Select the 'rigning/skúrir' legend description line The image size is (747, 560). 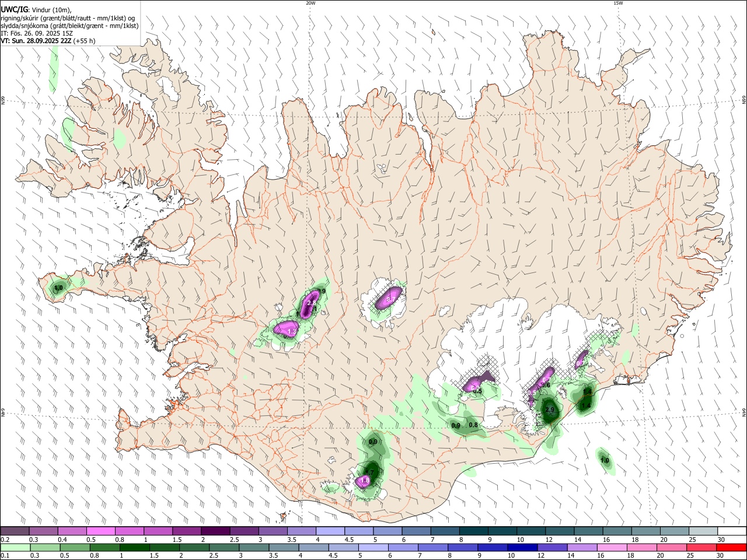click(x=68, y=17)
